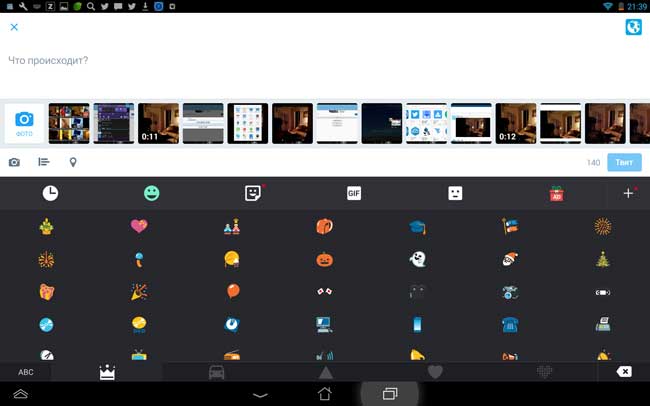650x406 pixels.
Task: Add location with the pin icon
Action: pos(73,162)
